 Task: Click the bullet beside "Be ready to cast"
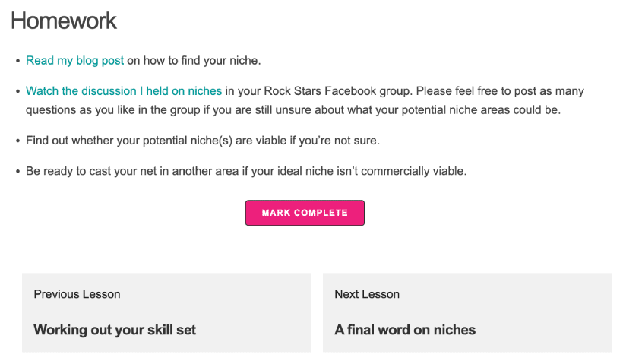click(x=17, y=172)
